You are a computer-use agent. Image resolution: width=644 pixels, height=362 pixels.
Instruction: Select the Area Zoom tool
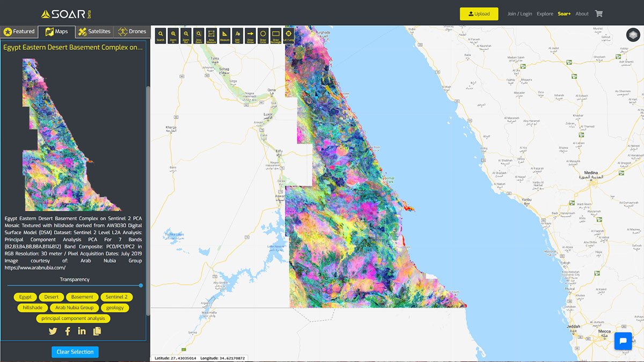pos(199,35)
